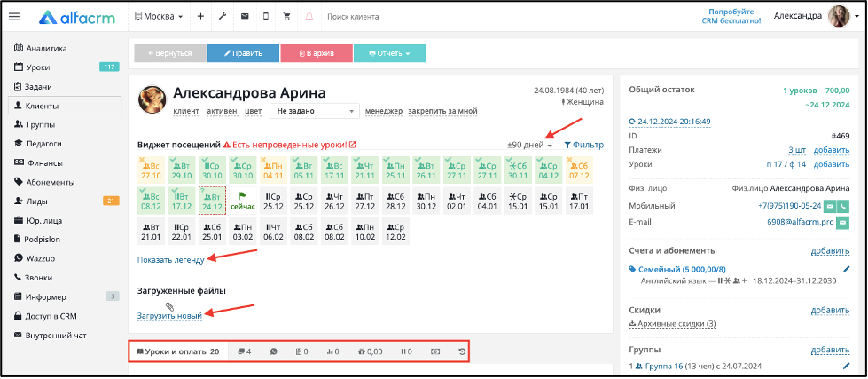
Task: Click the refresh timestamp 24.12.2024 20:16:49
Action: pos(670,122)
